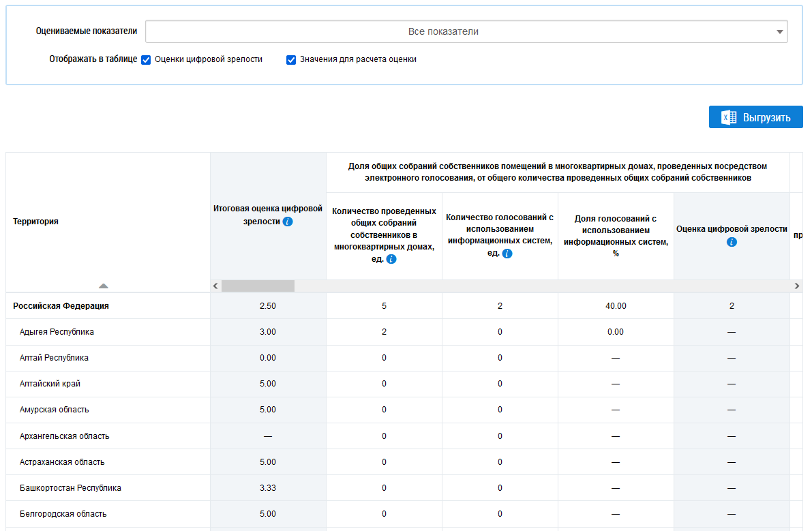Click info icon beside Итоговая оценка цифровой зрелости

click(288, 222)
